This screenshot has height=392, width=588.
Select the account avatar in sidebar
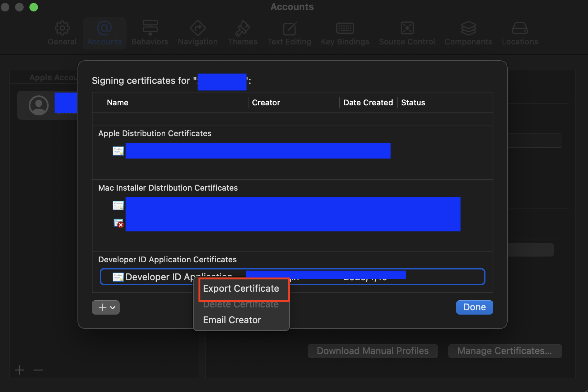tap(38, 105)
